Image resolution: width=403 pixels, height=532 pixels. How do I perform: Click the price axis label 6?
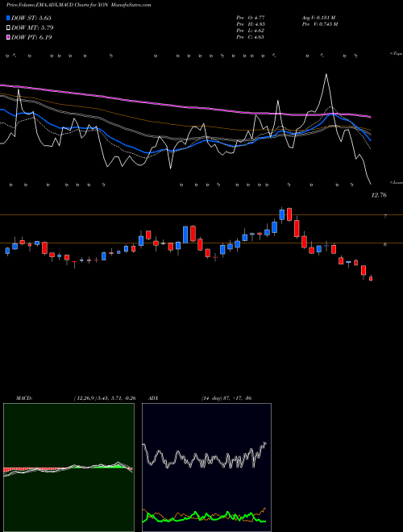pyautogui.click(x=385, y=244)
